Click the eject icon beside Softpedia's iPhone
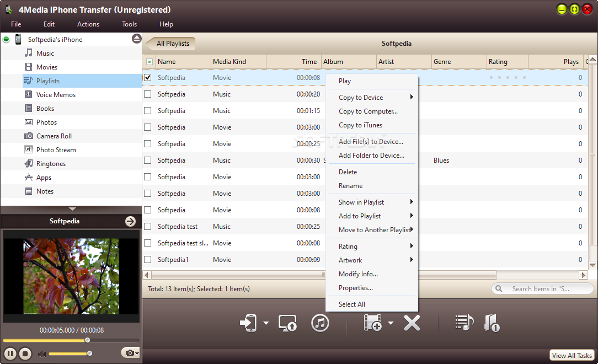The width and height of the screenshot is (598, 364). click(x=136, y=39)
